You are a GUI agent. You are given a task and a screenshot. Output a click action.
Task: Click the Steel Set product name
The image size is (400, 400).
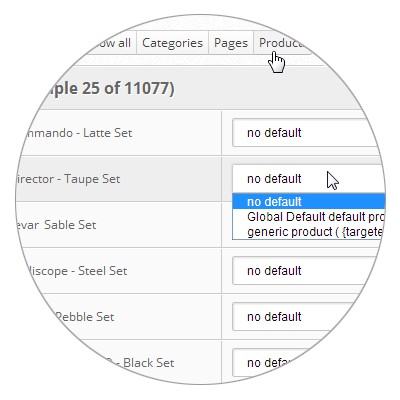(76, 271)
